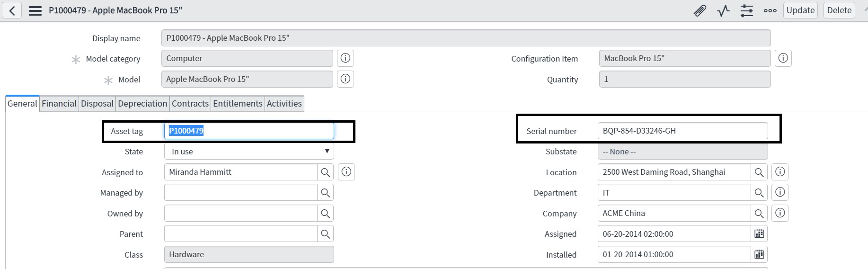Viewport: 868px width, 269px height.
Task: Click the Serial number input field
Action: [x=682, y=131]
